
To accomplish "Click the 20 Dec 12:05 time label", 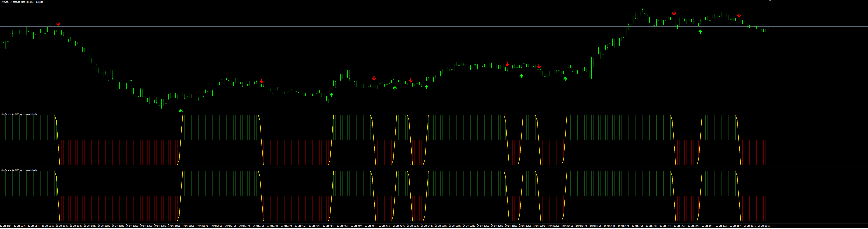I will pos(525,226).
